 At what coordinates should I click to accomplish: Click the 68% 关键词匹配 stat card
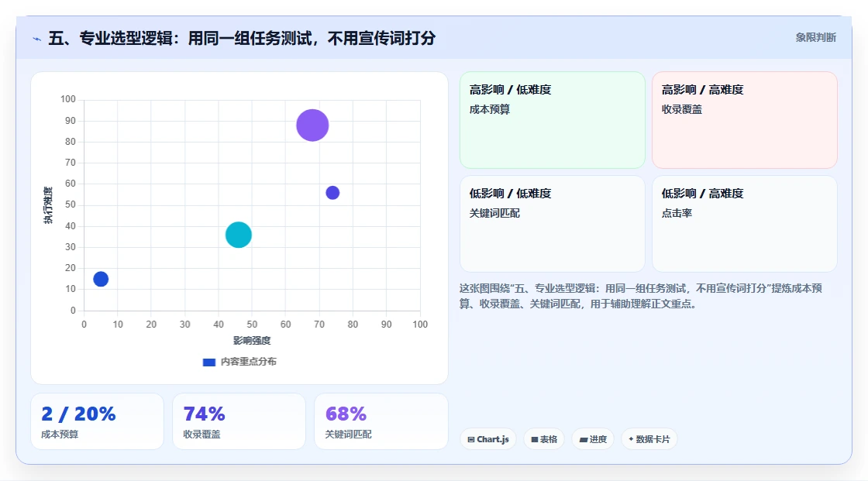(x=381, y=421)
